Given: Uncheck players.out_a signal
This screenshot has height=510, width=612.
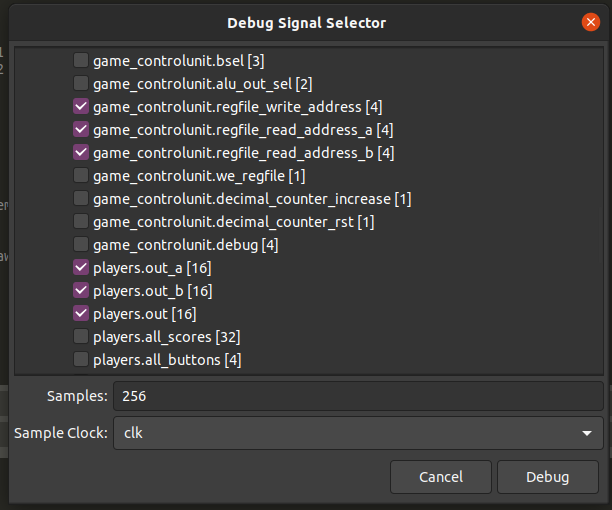Looking at the screenshot, I should 81,267.
